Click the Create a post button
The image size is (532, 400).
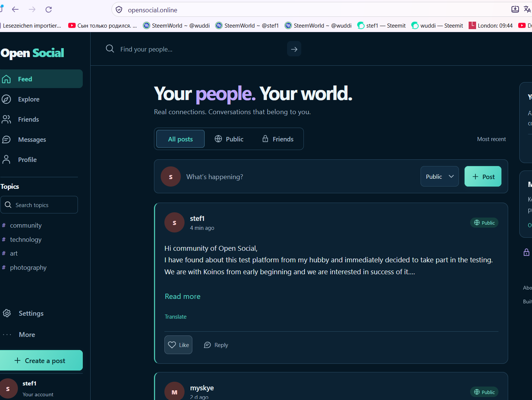(41, 360)
